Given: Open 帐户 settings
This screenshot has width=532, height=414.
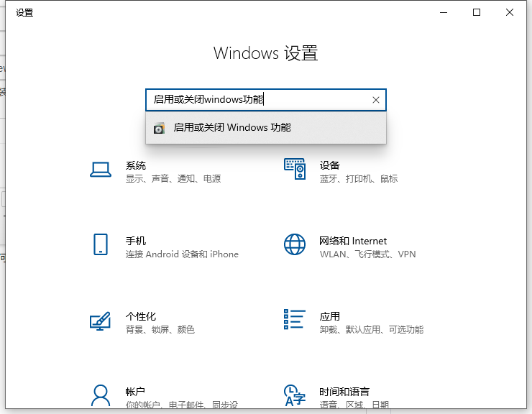Looking at the screenshot, I should click(x=136, y=392).
